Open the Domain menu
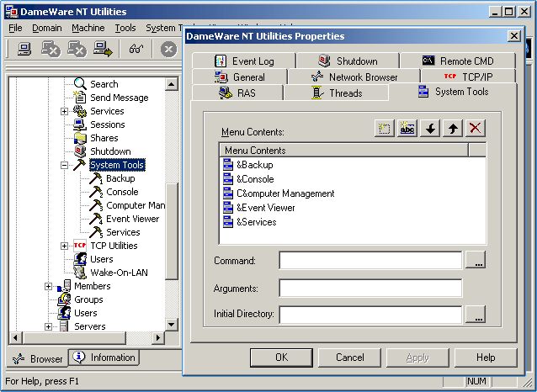 tap(47, 28)
